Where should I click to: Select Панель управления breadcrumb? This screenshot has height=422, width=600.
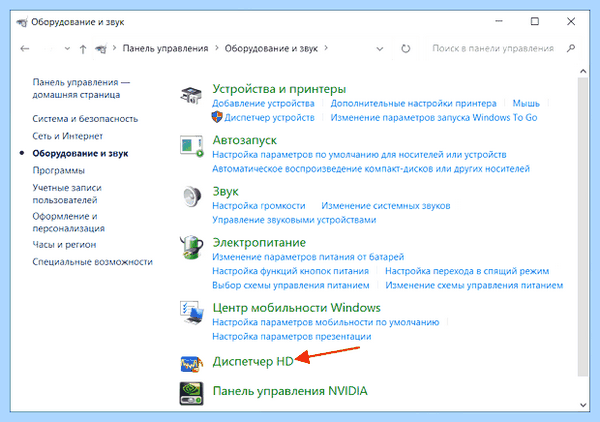[165, 49]
